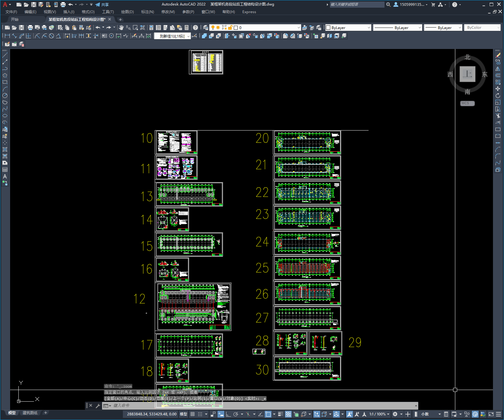Toggle the drawing grid display
Screen dimensions: 504x420
click(x=192, y=414)
